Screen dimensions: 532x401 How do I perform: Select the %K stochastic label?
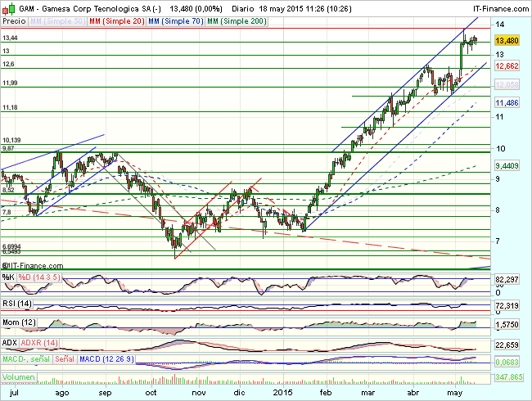coord(8,277)
